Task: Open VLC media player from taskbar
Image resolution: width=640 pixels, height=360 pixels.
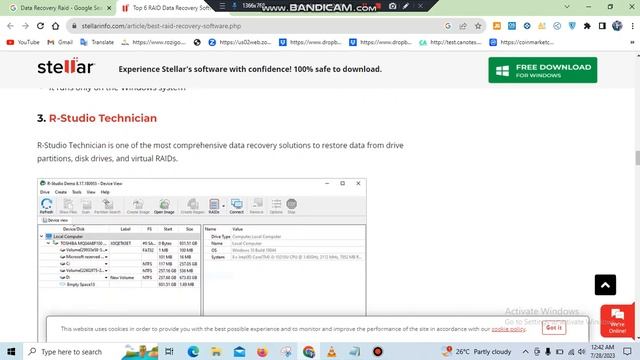Action: coord(331,351)
